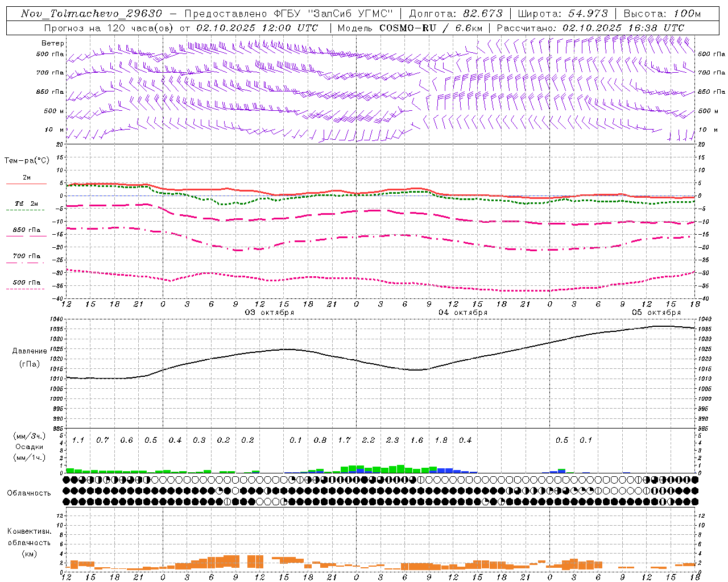Select the text Предоставлено ФГБУ "ЗапСиб УГМС"
Viewport: 728px width, 582px height.
click(289, 14)
